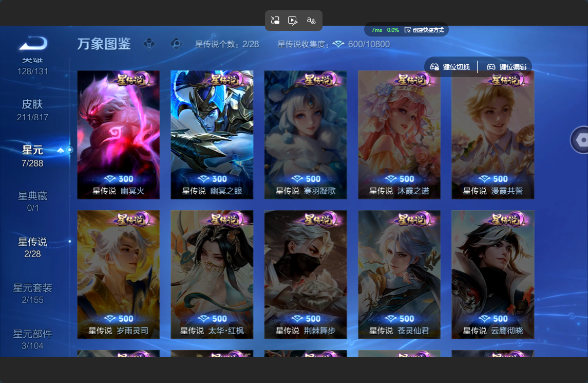Click the back arrow icon
588x383 pixels.
(33, 43)
